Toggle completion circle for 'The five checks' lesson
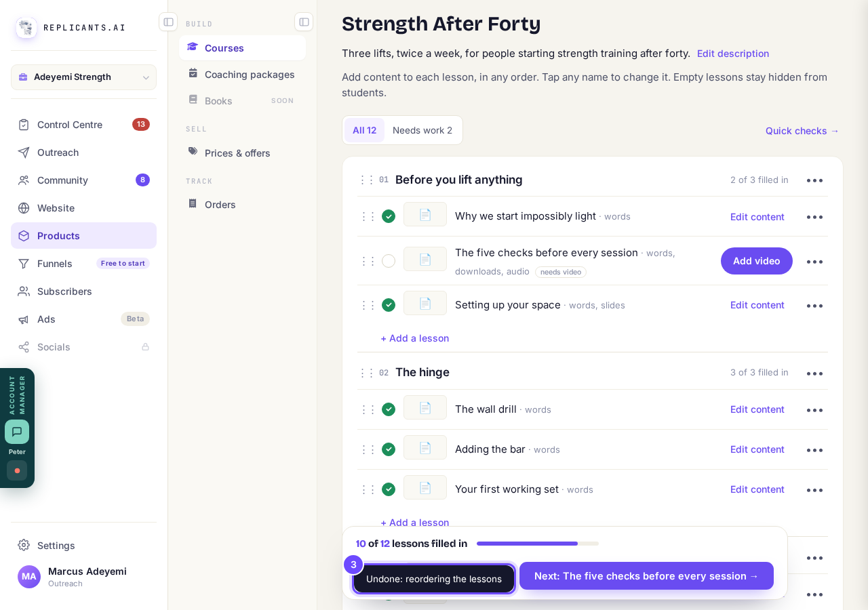The height and width of the screenshot is (610, 868). (389, 261)
